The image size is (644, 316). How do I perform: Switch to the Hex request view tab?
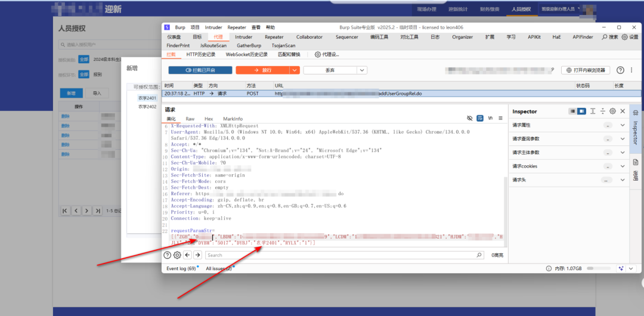point(209,119)
